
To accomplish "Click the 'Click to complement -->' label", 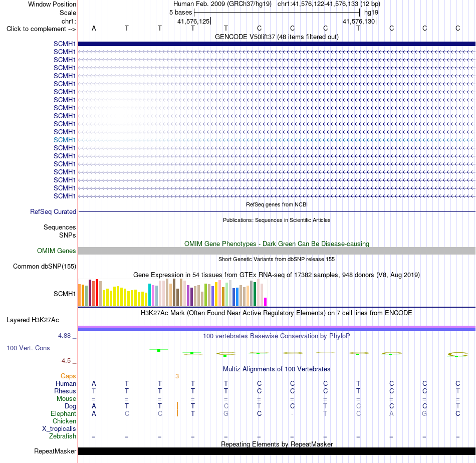I will click(x=41, y=29).
